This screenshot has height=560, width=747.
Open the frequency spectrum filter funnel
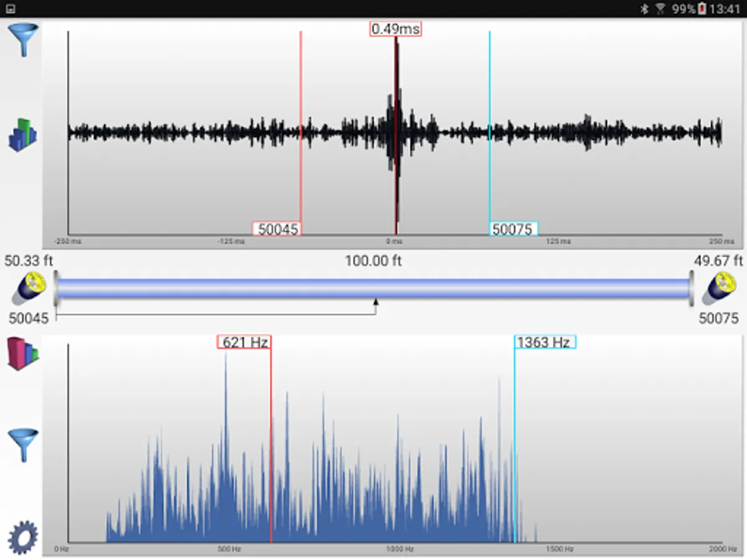click(23, 445)
